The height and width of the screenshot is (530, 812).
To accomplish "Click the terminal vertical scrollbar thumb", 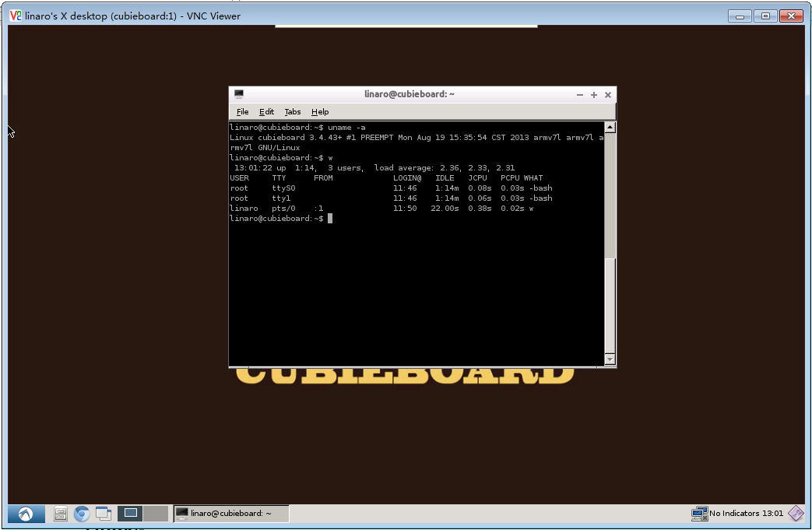I will (x=610, y=305).
